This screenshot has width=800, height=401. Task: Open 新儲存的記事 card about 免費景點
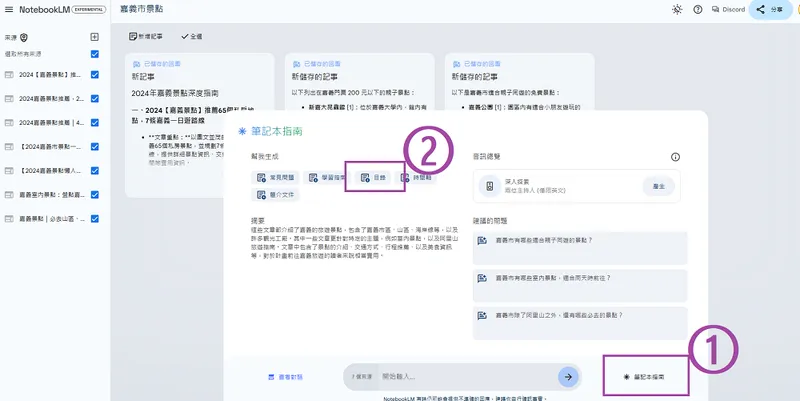coord(519,82)
